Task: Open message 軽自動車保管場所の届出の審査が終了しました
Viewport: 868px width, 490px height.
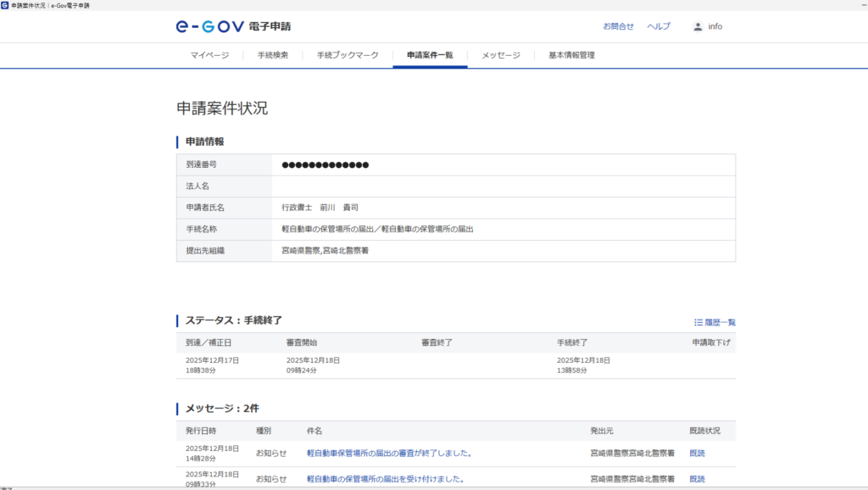Action: coord(389,454)
